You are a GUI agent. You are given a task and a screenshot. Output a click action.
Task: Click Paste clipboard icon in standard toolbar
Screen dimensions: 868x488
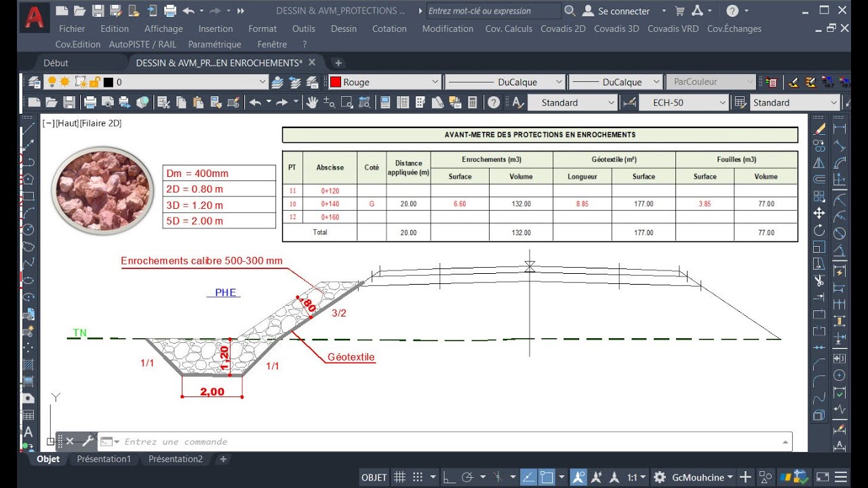click(198, 102)
